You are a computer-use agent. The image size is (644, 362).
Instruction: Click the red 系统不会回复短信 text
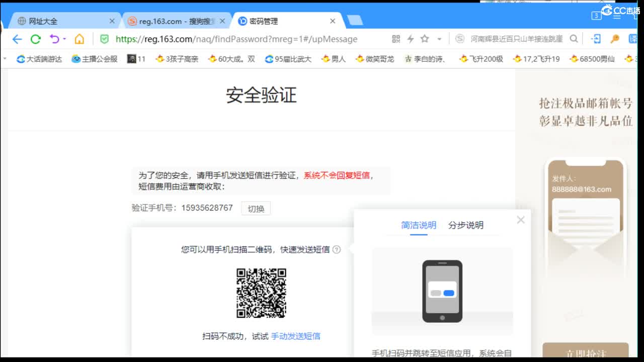point(337,175)
